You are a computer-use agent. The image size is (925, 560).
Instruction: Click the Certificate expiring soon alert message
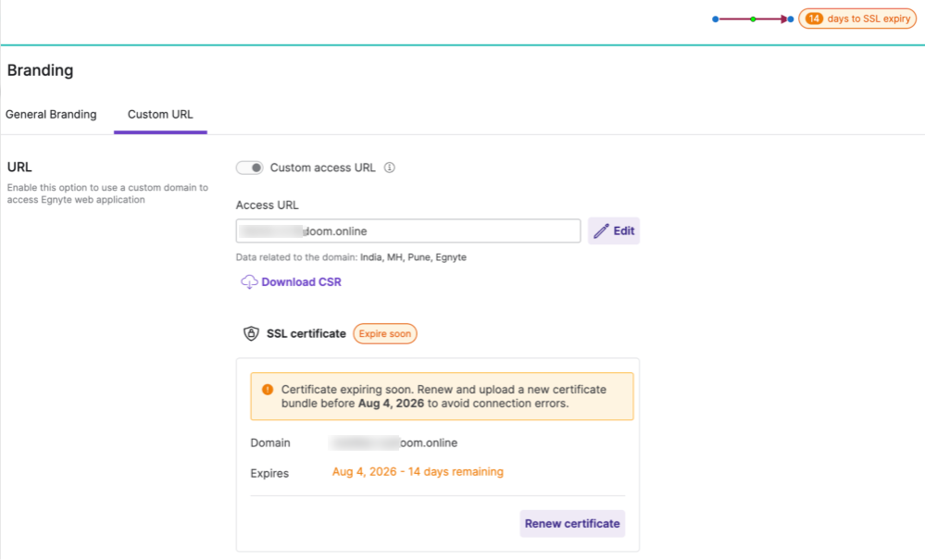pos(444,396)
